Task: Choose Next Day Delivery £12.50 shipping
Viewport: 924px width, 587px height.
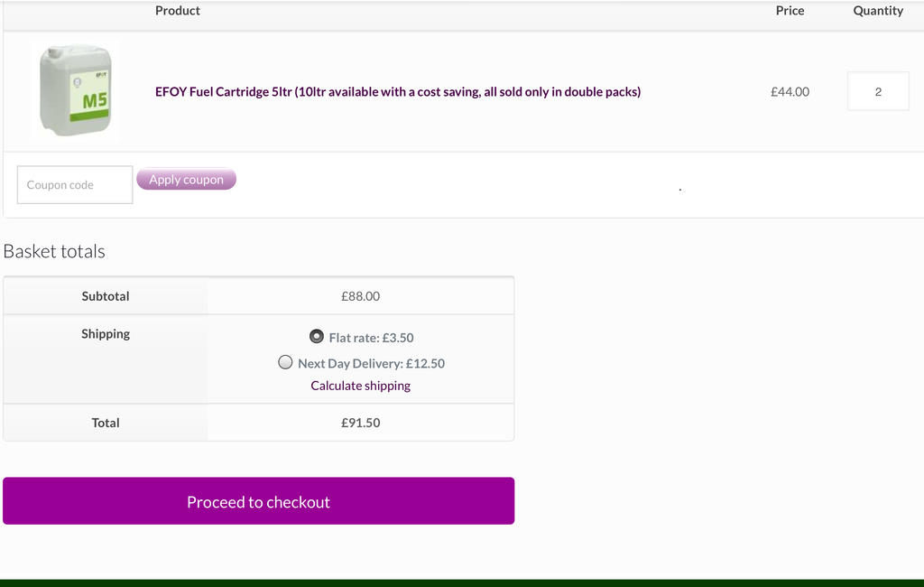Action: coord(286,362)
